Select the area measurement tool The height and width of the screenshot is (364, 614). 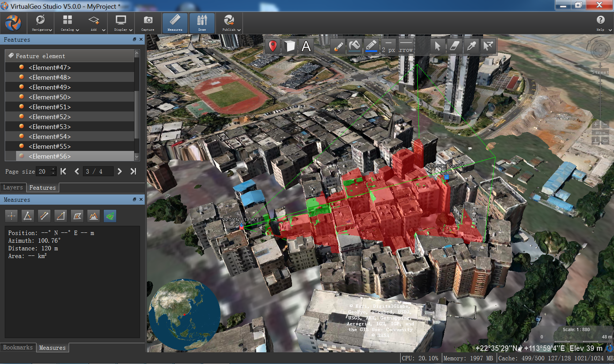pyautogui.click(x=77, y=216)
